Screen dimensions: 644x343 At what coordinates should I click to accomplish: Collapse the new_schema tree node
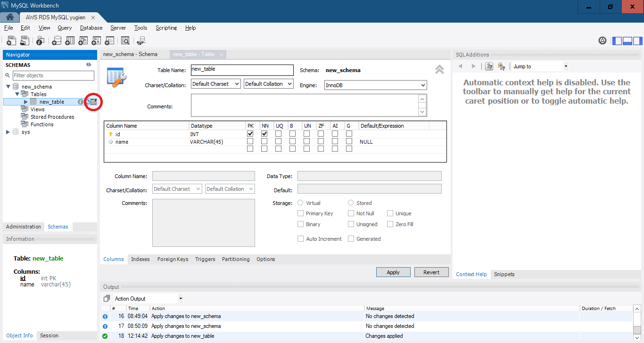(x=8, y=87)
